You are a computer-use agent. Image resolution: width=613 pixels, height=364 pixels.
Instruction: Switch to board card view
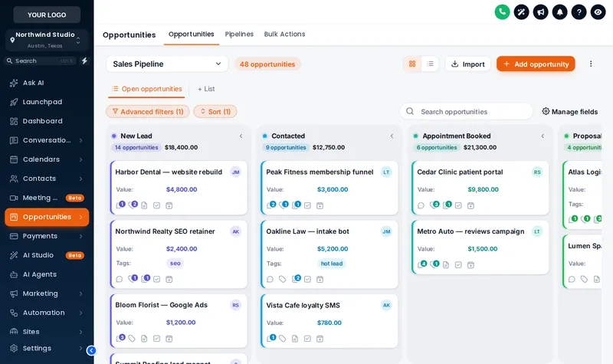click(412, 64)
